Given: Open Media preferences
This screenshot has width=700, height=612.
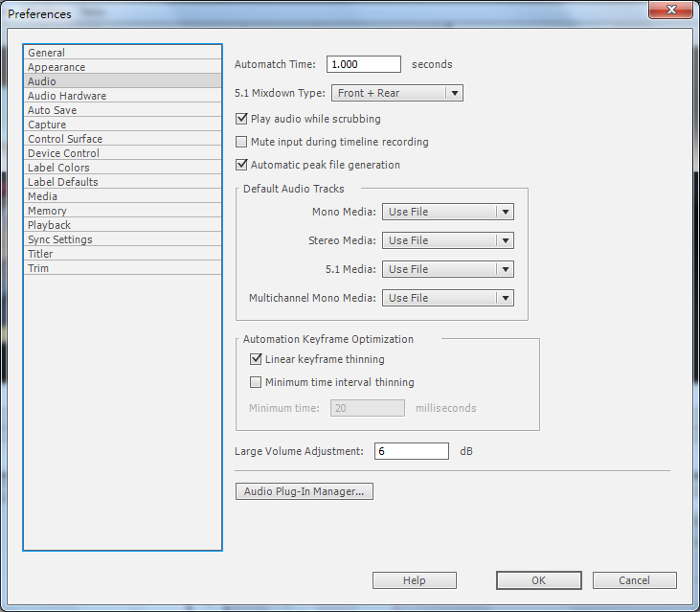Looking at the screenshot, I should [x=123, y=196].
